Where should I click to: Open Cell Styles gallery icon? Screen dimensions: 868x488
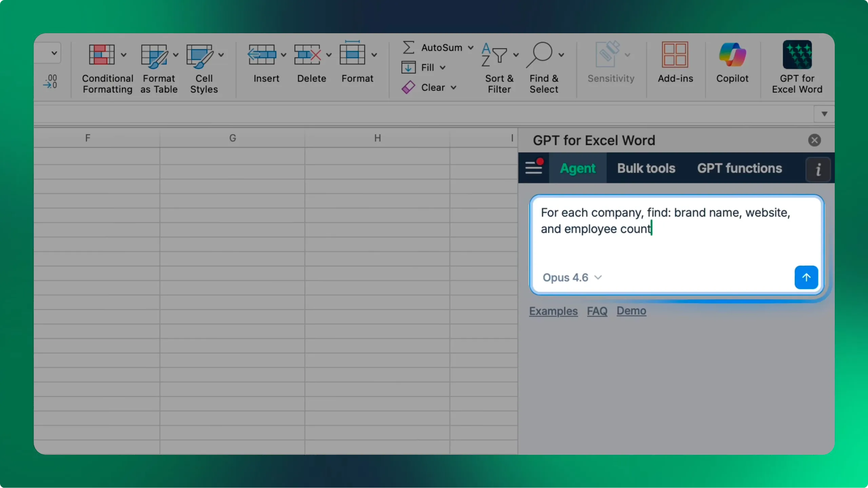tap(200, 55)
